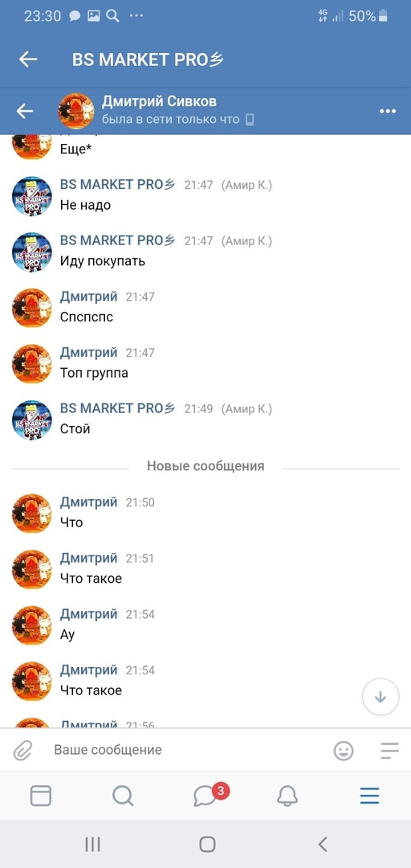Open Дмитрий Сивков profile avatar in header

[76, 111]
